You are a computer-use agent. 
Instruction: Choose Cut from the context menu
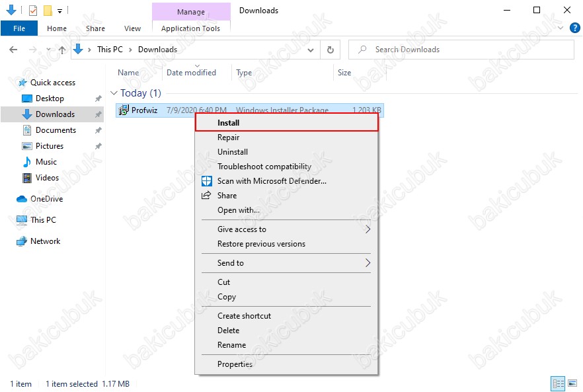click(286, 282)
